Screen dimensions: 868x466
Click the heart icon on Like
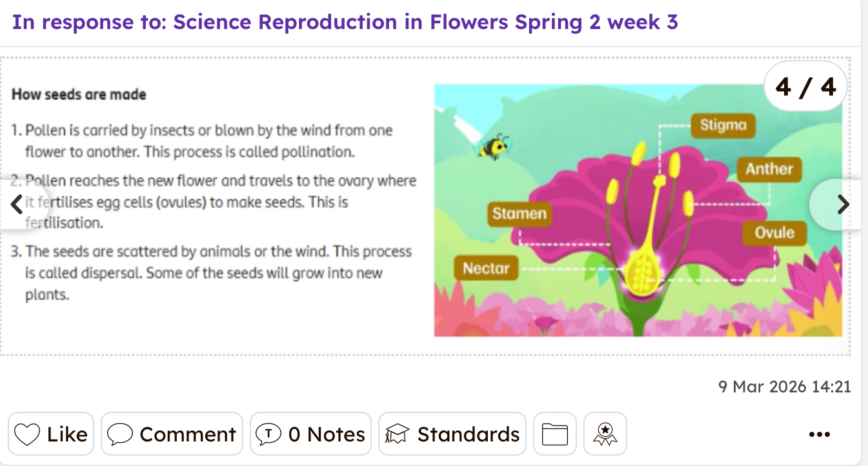[x=27, y=434]
